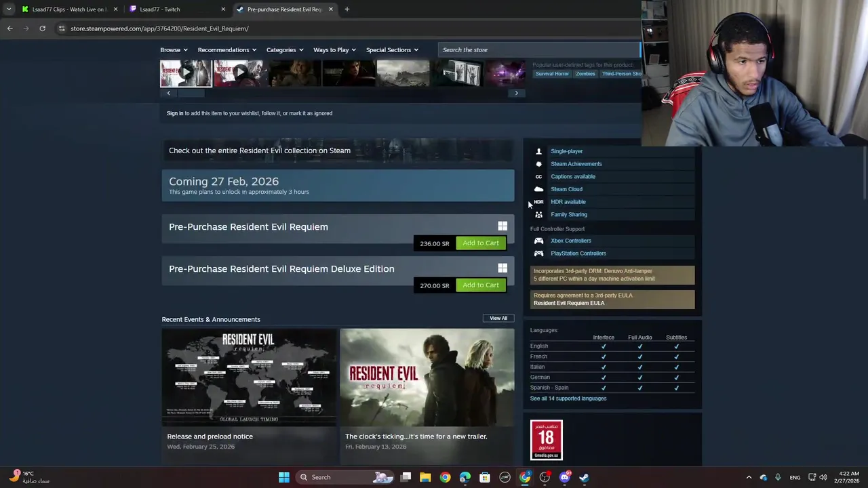This screenshot has width=868, height=488.
Task: Click the Xbox Controllers gamepad icon
Action: click(x=538, y=241)
